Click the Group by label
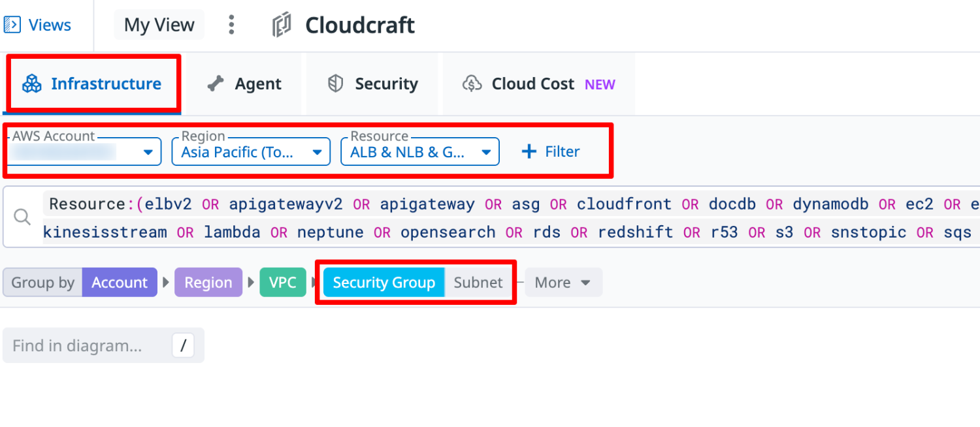The image size is (980, 427). (x=42, y=283)
